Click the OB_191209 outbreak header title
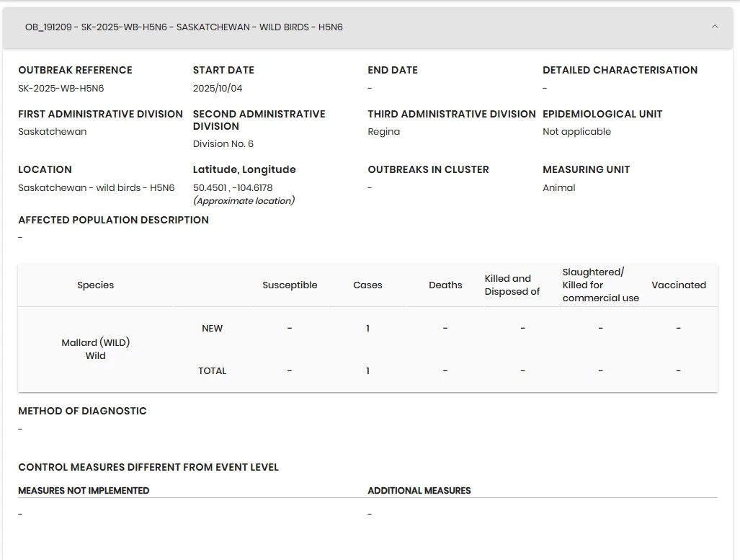The width and height of the screenshot is (740, 560). pyautogui.click(x=184, y=27)
